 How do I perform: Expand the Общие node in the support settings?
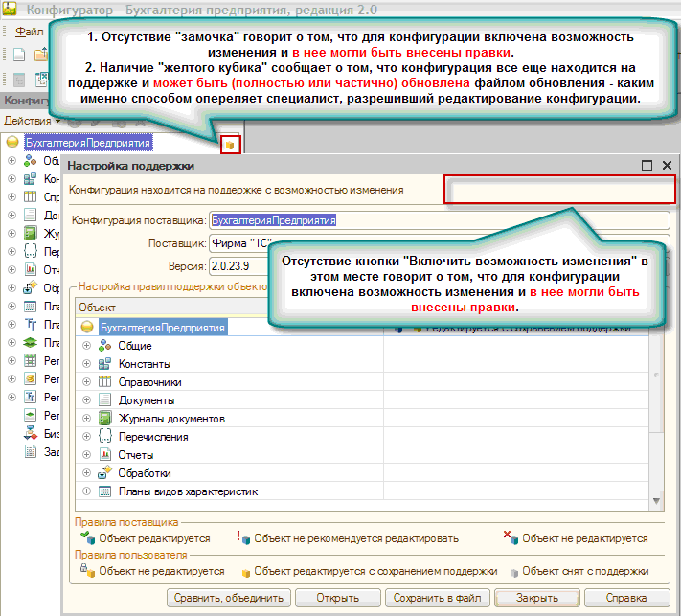coord(87,346)
